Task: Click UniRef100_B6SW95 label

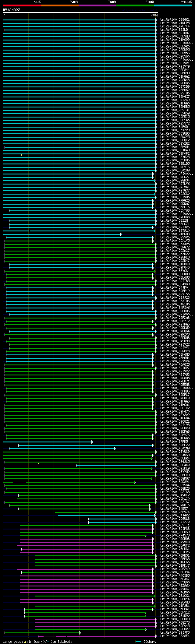Action: click(x=175, y=133)
